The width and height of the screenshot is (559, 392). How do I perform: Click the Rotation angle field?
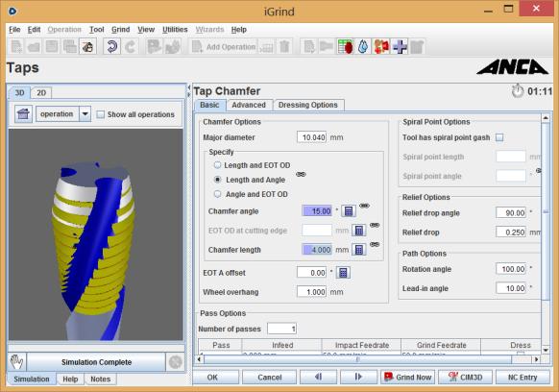(511, 269)
